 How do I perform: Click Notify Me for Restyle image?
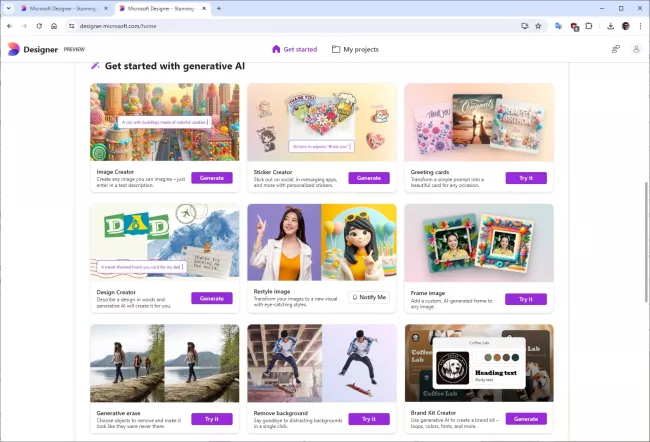coord(368,298)
